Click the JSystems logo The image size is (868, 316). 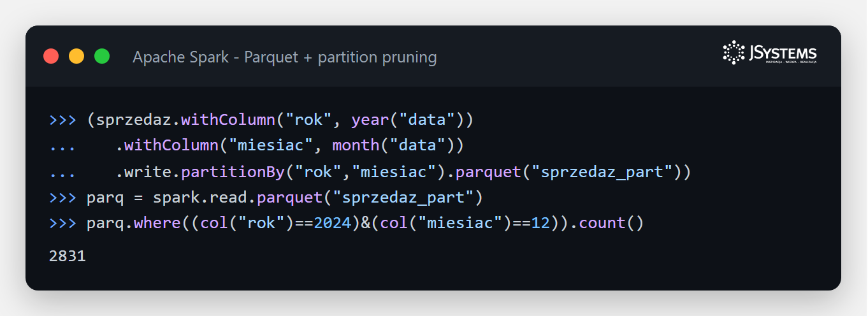(770, 54)
